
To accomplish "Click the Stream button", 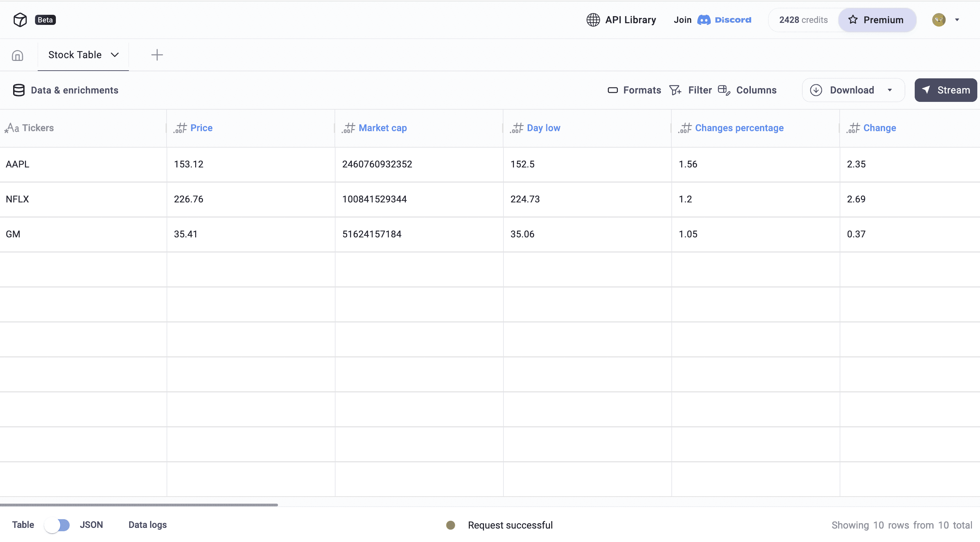I will [x=945, y=90].
